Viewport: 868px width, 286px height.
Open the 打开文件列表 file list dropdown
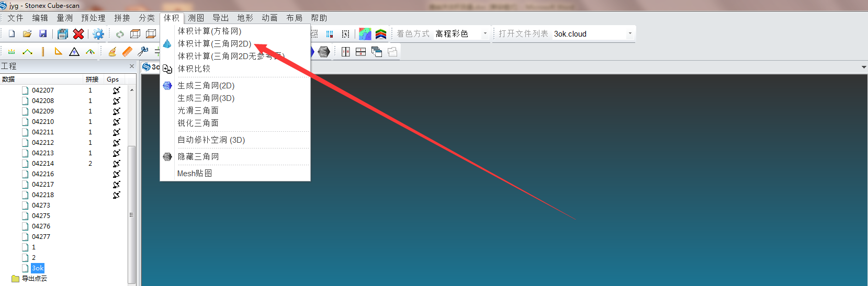tap(630, 34)
